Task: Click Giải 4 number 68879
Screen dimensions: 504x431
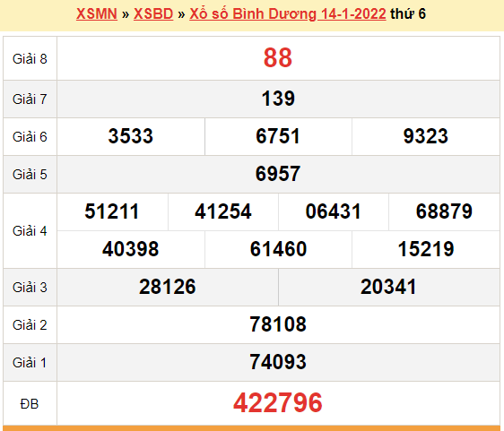Action: pyautogui.click(x=444, y=211)
